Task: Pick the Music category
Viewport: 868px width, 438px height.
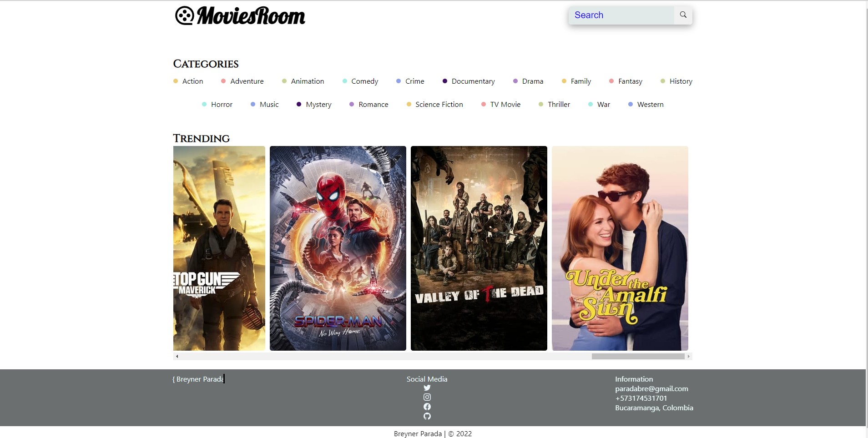Action: point(265,104)
